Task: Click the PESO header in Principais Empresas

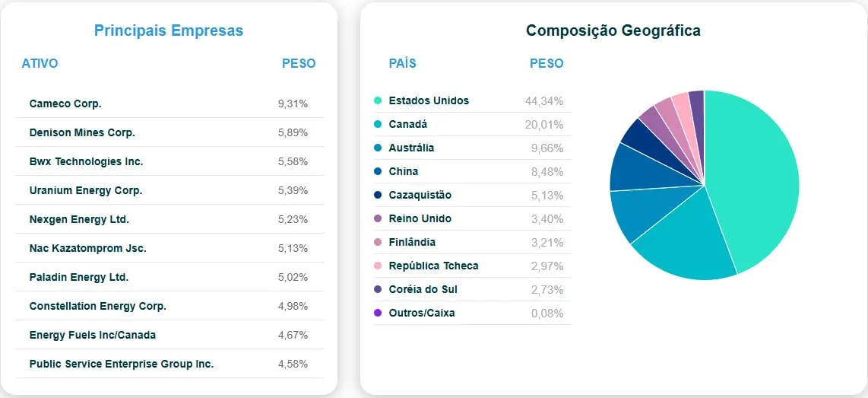Action: pos(299,63)
